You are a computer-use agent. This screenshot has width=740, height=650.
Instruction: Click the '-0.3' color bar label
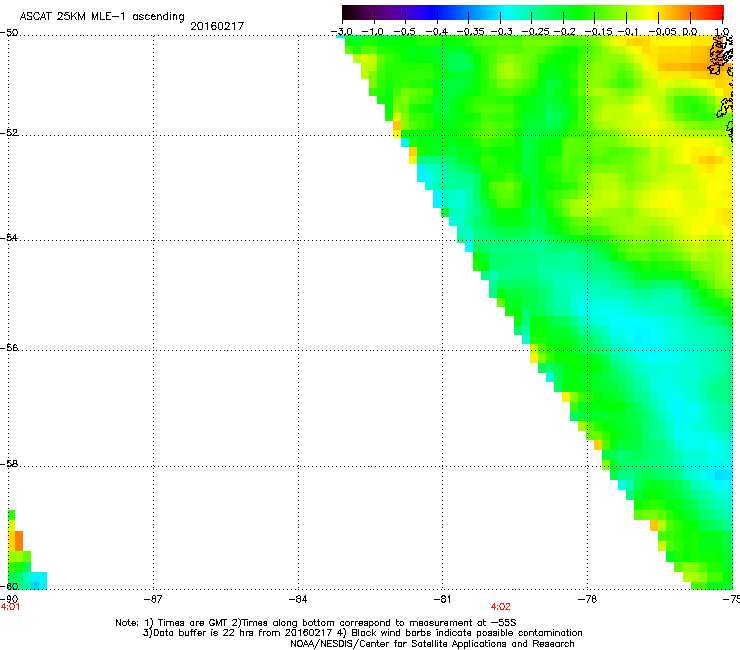click(x=501, y=32)
